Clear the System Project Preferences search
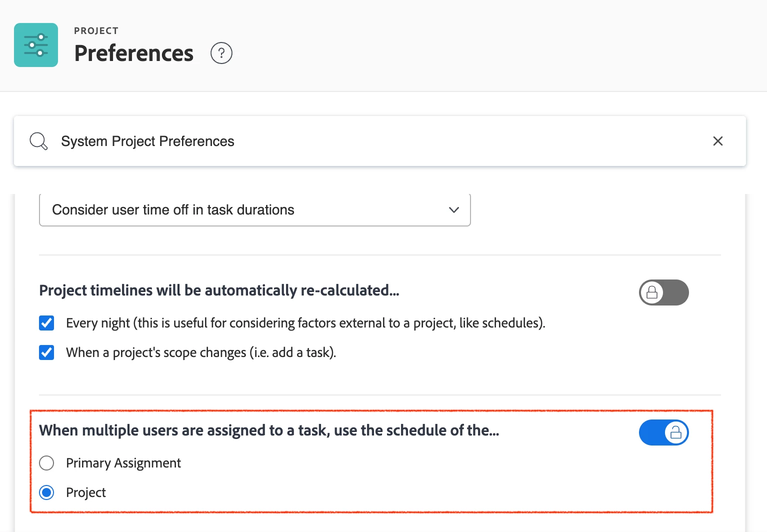Image resolution: width=767 pixels, height=532 pixels. pyautogui.click(x=717, y=141)
